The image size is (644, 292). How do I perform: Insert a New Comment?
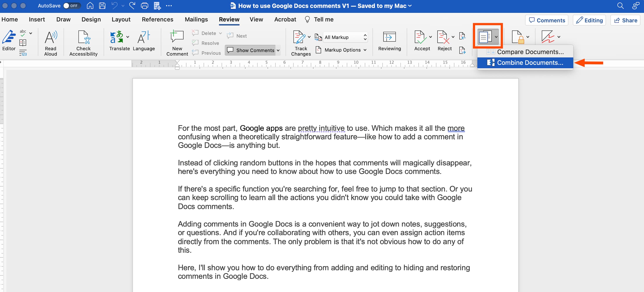coord(177,43)
